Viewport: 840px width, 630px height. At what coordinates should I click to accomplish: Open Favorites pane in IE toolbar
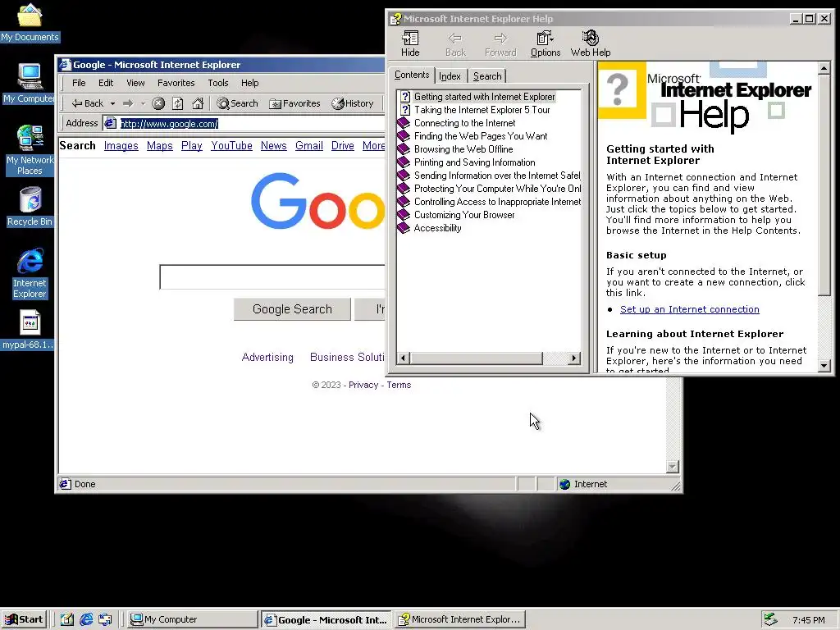click(x=294, y=103)
